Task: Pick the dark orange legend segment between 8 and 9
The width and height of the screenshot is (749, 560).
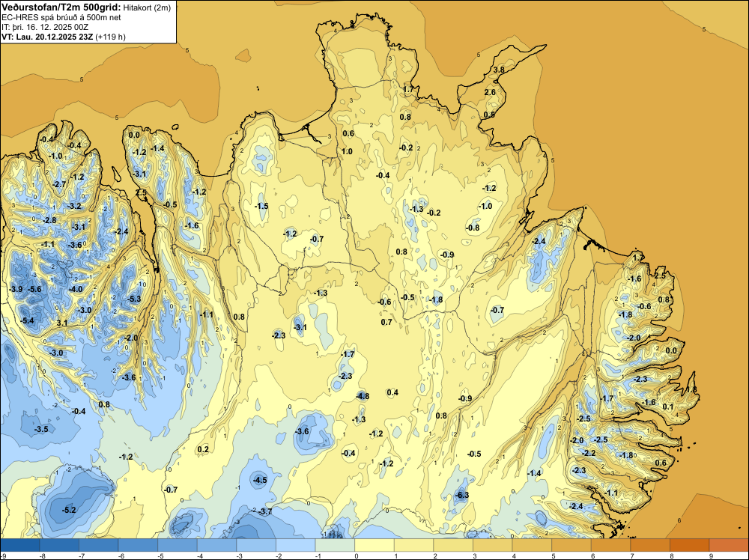Action: (689, 545)
